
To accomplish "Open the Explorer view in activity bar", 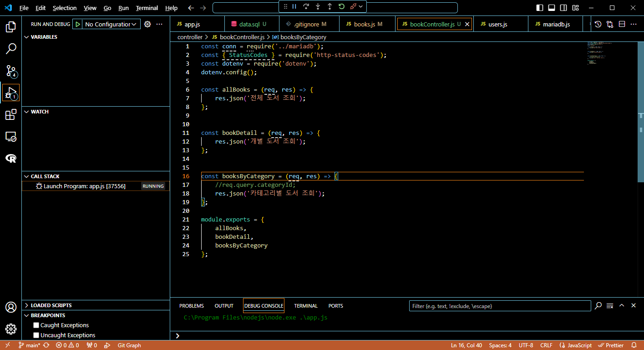I will (11, 27).
